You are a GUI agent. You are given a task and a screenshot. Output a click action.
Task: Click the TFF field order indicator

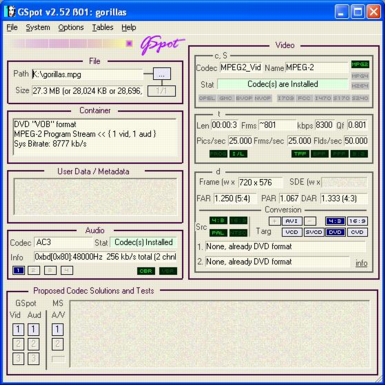coord(300,154)
